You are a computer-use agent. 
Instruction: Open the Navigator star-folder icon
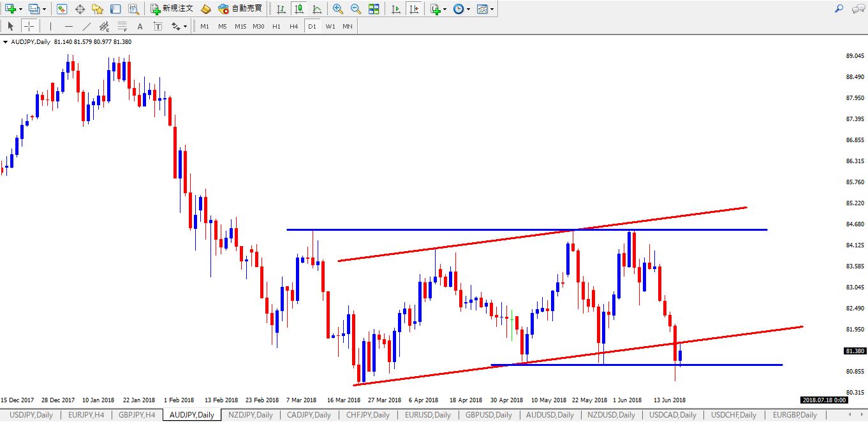[x=98, y=9]
